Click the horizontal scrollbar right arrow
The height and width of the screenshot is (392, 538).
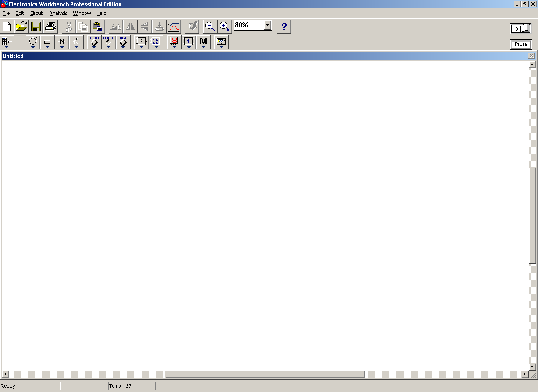click(x=524, y=374)
